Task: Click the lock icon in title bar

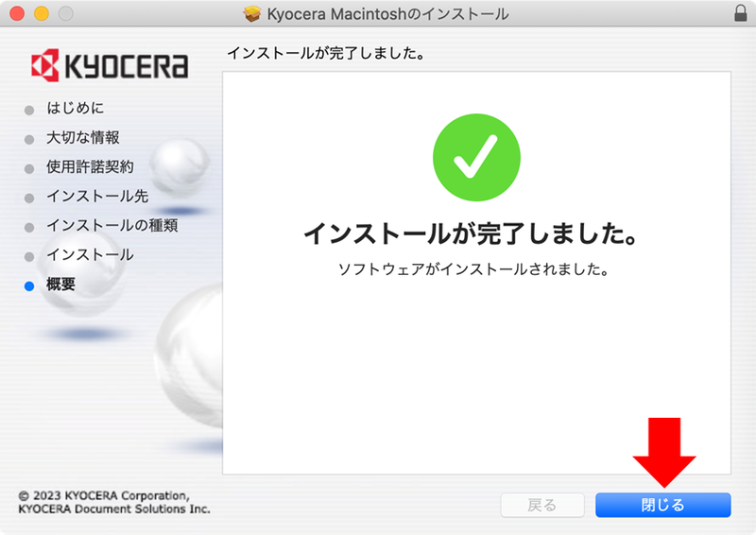Action: pos(741,13)
